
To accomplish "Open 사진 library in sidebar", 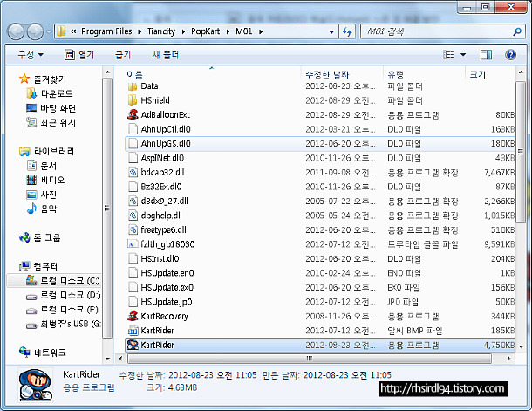I will point(42,195).
